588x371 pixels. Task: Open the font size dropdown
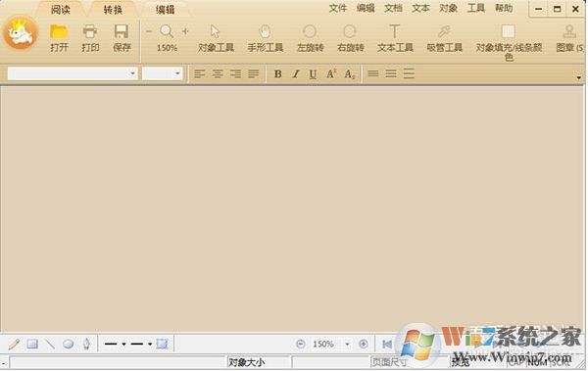[x=177, y=73]
